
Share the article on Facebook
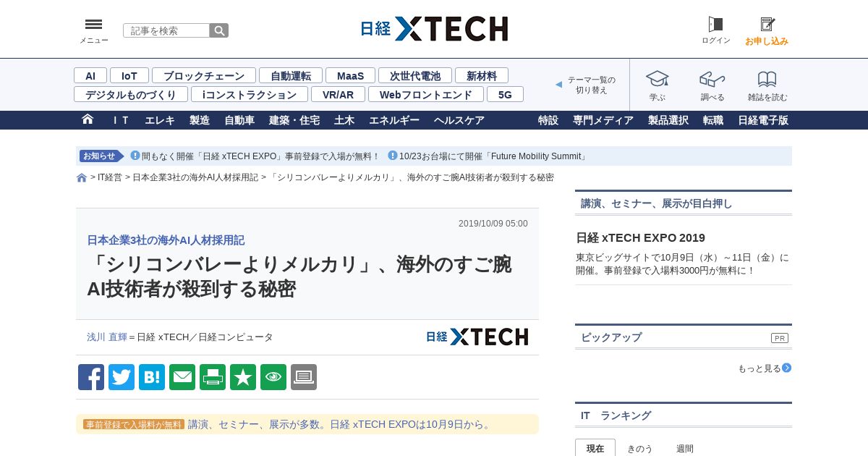click(91, 377)
